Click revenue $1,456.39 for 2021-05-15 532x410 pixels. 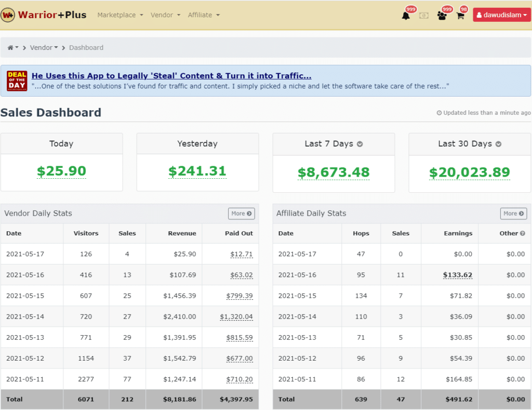click(179, 296)
